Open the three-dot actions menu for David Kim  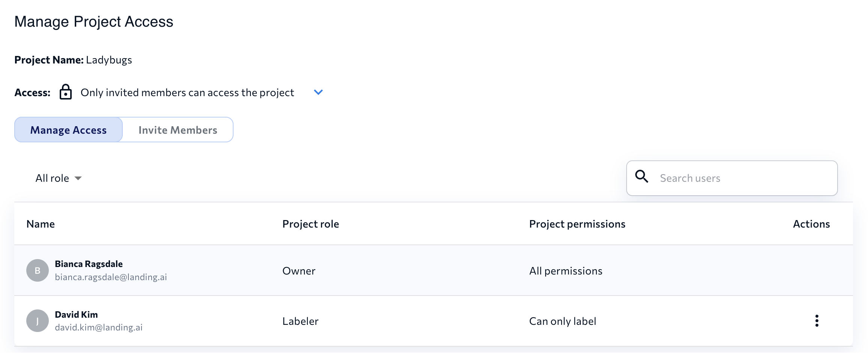point(817,321)
